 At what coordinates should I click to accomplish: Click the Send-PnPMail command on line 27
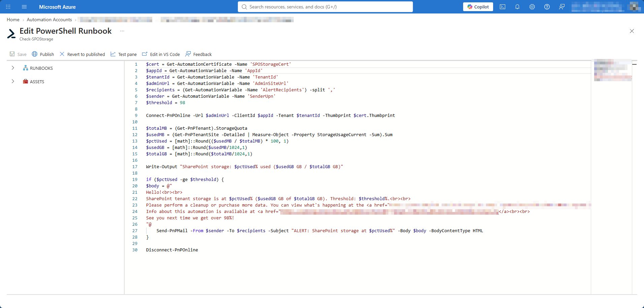pos(172,231)
